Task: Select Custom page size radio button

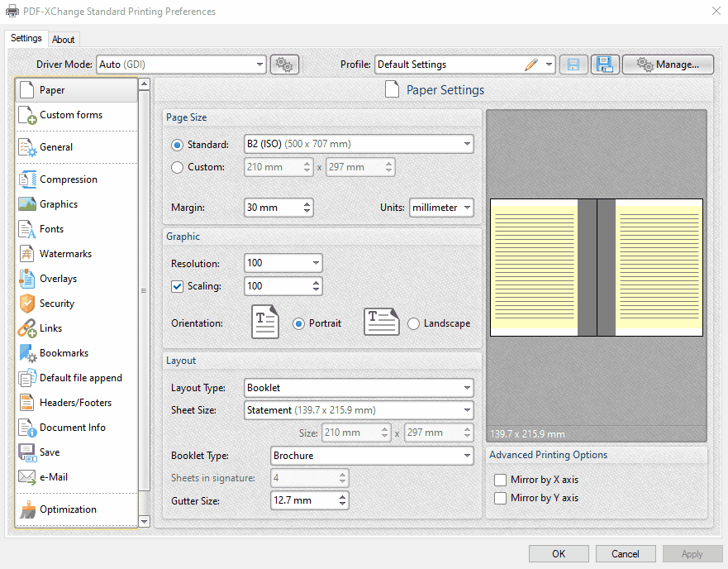Action: point(177,166)
